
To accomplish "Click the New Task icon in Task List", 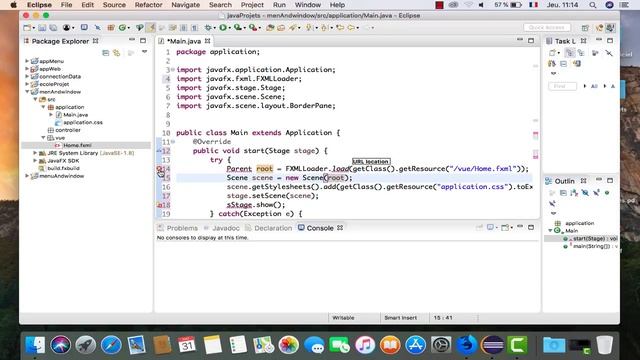I will (x=552, y=53).
